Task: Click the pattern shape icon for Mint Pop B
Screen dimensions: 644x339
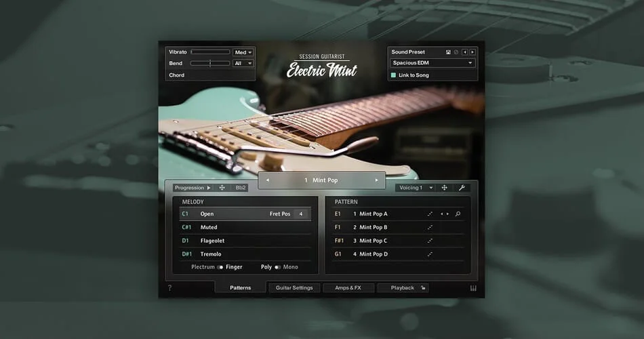Action: [430, 227]
